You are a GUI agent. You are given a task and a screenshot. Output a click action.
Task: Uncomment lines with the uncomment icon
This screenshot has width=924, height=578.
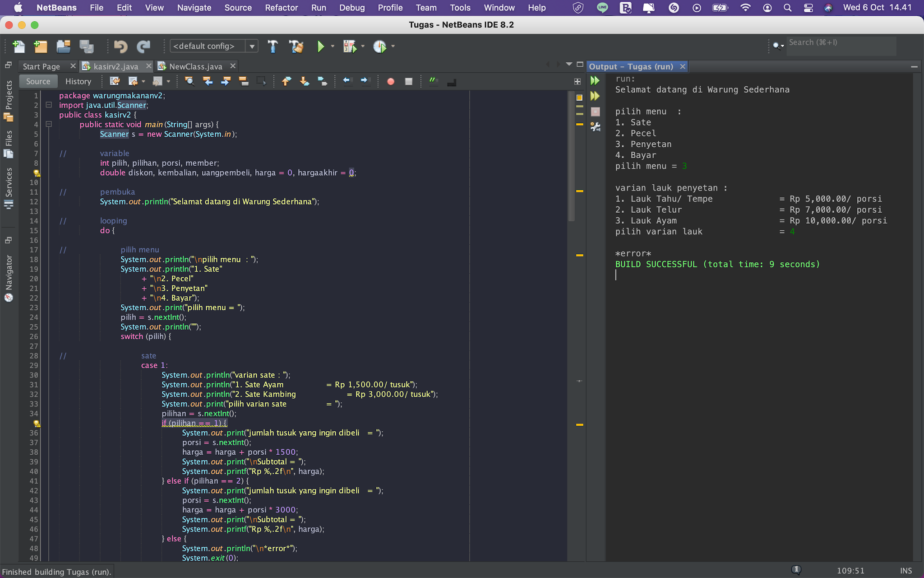(x=452, y=82)
